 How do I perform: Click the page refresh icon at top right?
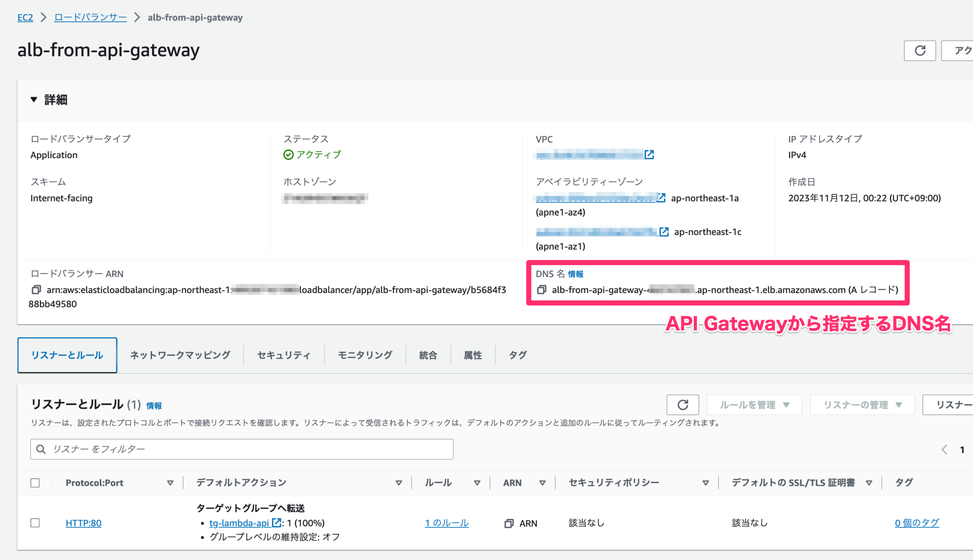(920, 50)
